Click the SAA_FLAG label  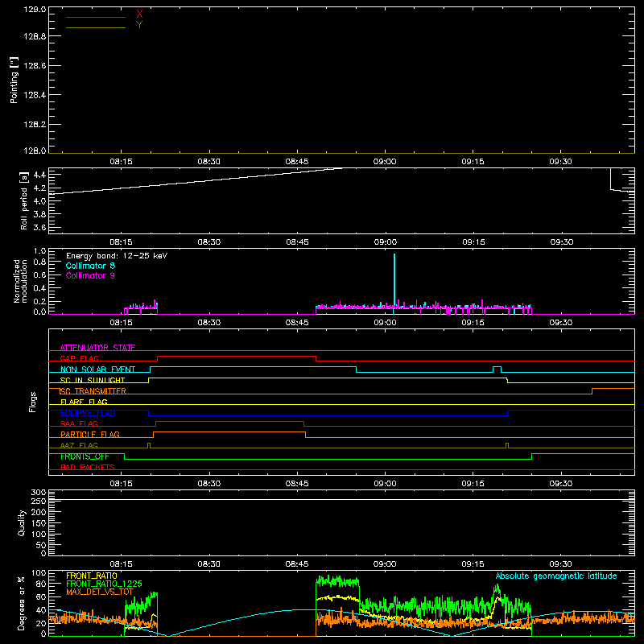(79, 423)
